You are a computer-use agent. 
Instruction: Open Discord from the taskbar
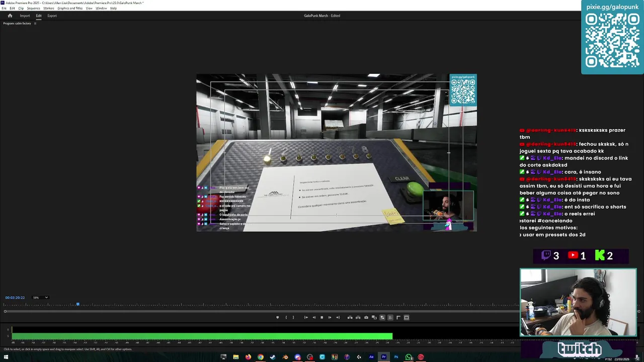point(297,357)
